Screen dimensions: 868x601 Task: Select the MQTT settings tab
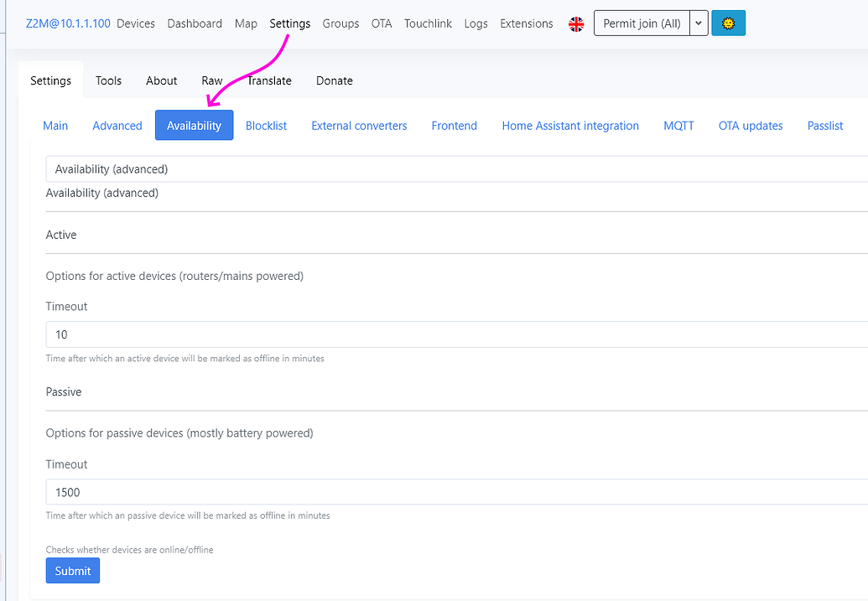coord(678,125)
